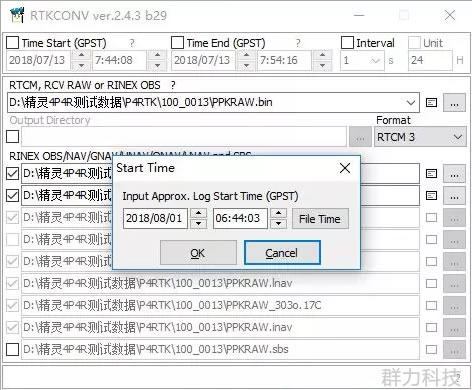
Task: Toggle the Interval checkbox
Action: click(x=347, y=43)
